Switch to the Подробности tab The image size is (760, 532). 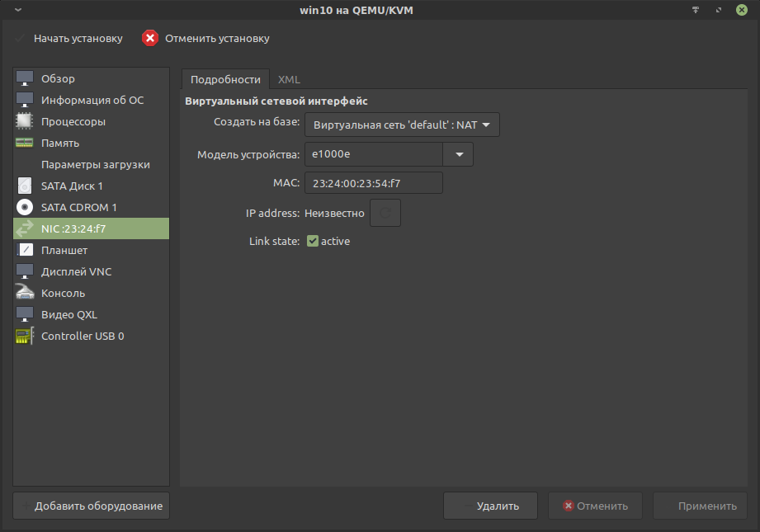[225, 79]
